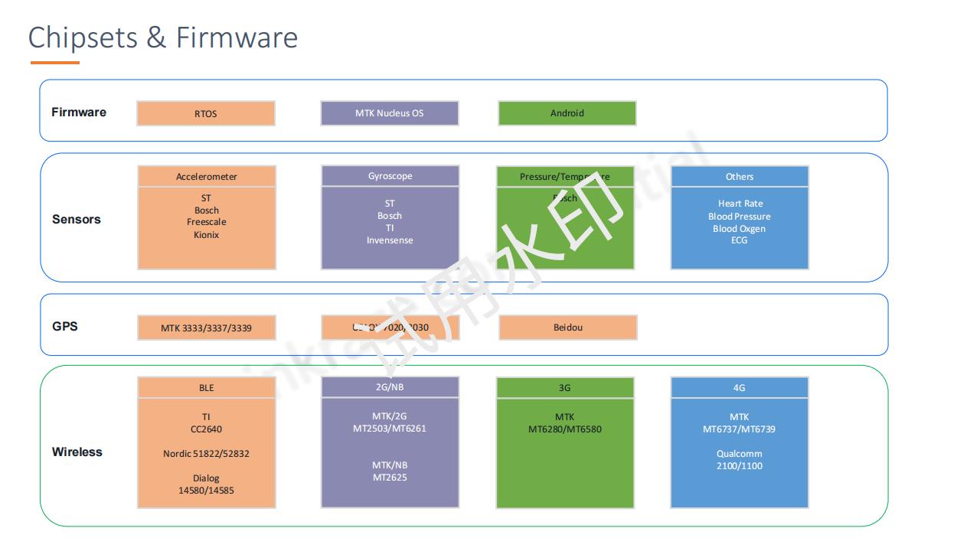Select "Freescale" in the Accelerometer box
Viewport: 980px width, 551px height.
[207, 222]
